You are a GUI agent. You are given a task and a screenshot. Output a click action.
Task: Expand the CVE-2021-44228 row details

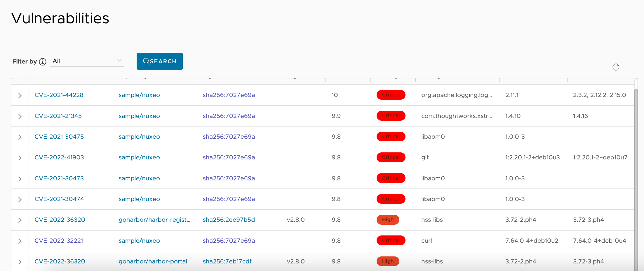(x=20, y=95)
